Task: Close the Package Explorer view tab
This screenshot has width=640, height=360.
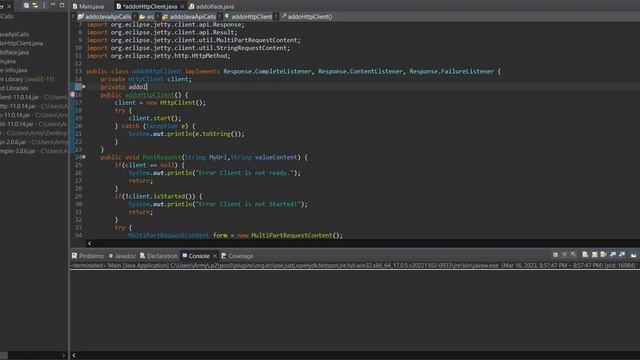Action: [x=9, y=7]
